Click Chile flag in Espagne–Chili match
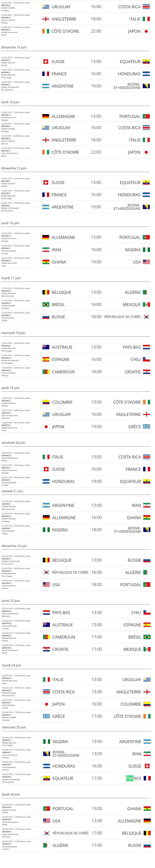This screenshot has height=868, width=155. pos(146,359)
